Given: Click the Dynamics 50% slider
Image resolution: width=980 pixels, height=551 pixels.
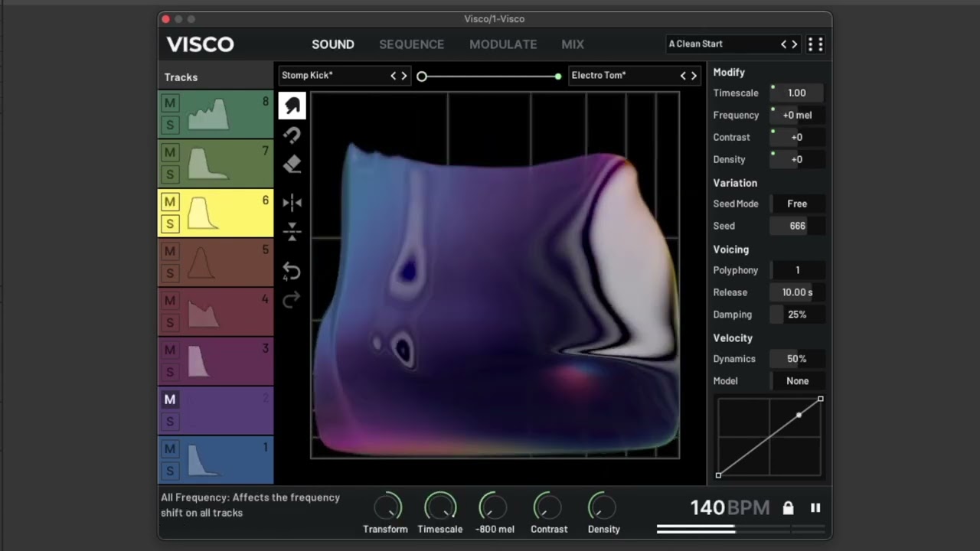Looking at the screenshot, I should tap(797, 360).
